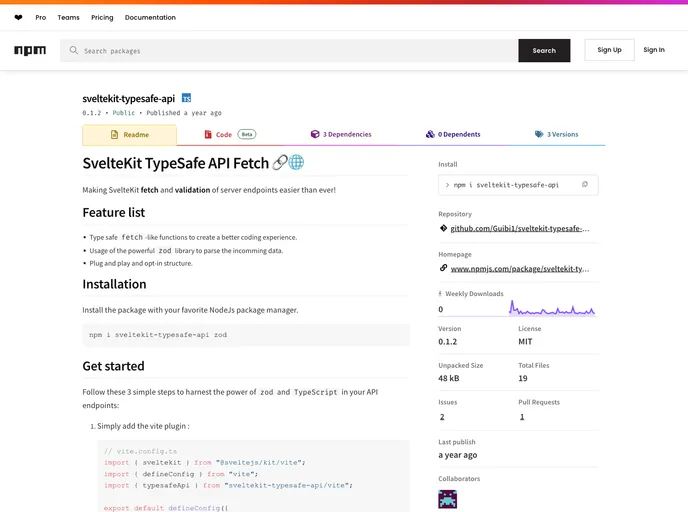
Task: Click the heart icon in top navigation
Action: [x=18, y=18]
